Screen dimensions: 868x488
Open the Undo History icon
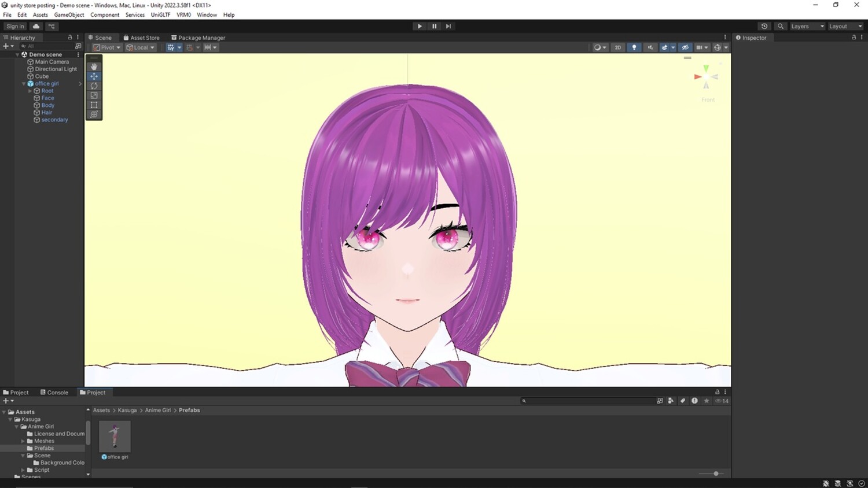tap(764, 26)
